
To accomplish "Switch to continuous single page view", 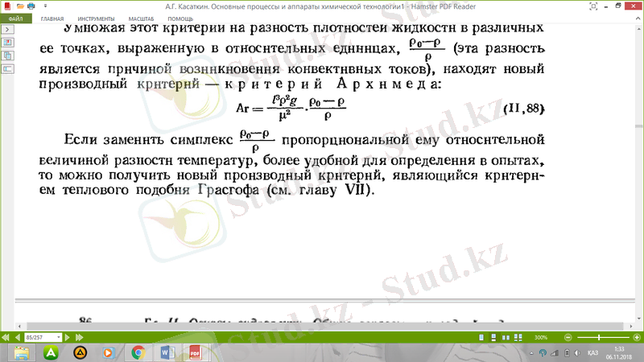I will tap(493, 337).
